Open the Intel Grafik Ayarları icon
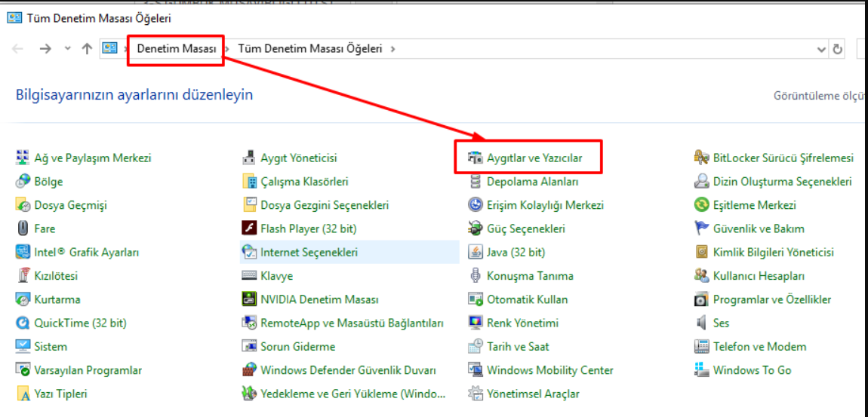 click(x=23, y=252)
